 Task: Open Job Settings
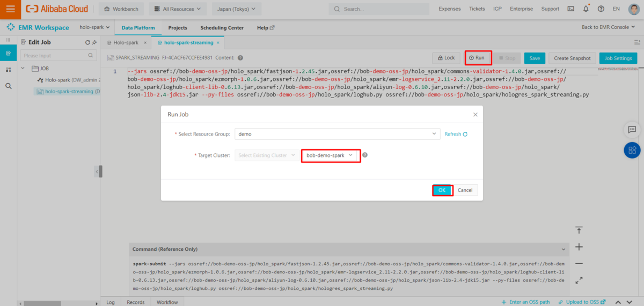[x=618, y=58]
